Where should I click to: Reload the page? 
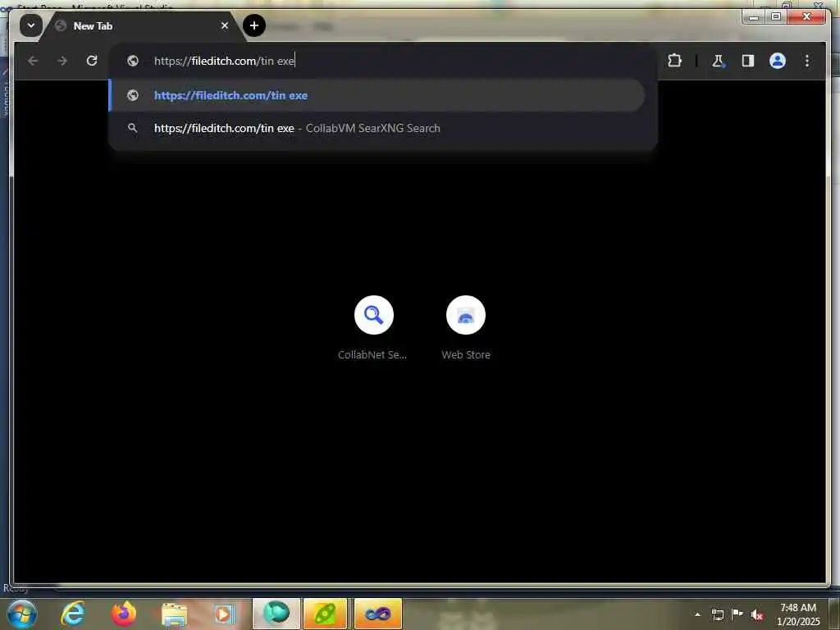92,61
